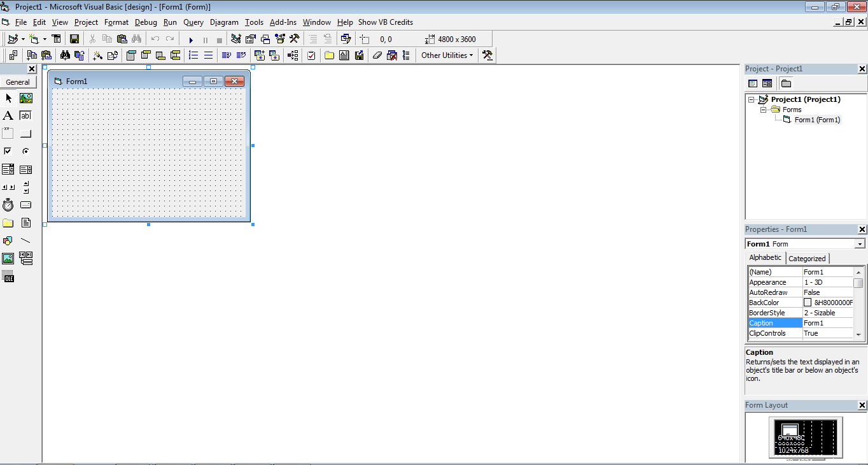
Task: Select the Label tool in the toolbox
Action: point(9,115)
